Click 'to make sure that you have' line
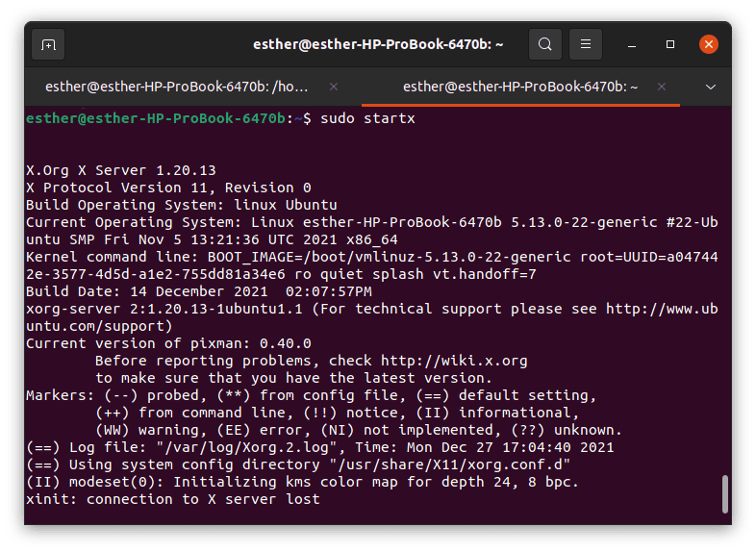The width and height of the screenshot is (756, 552). click(x=293, y=379)
